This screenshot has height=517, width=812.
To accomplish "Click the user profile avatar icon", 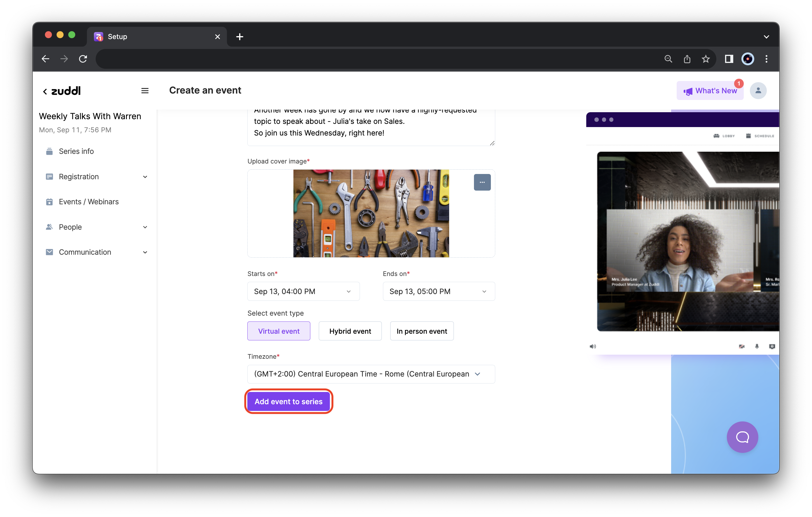I will [758, 91].
